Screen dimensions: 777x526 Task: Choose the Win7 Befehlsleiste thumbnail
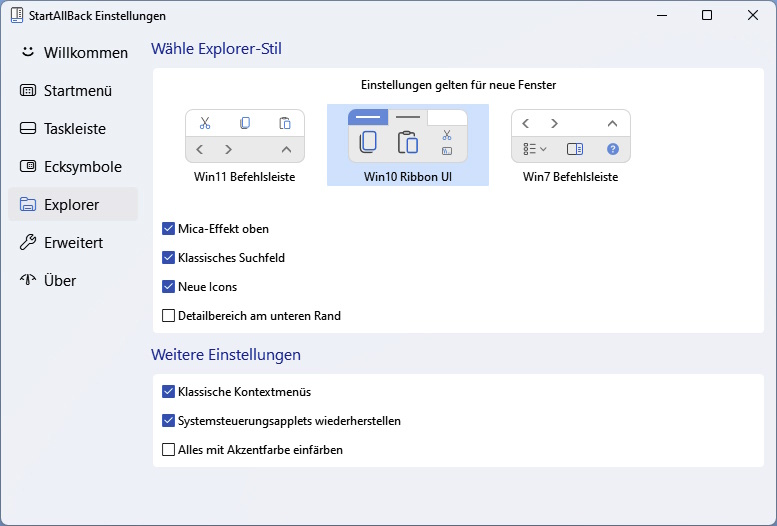coord(571,136)
